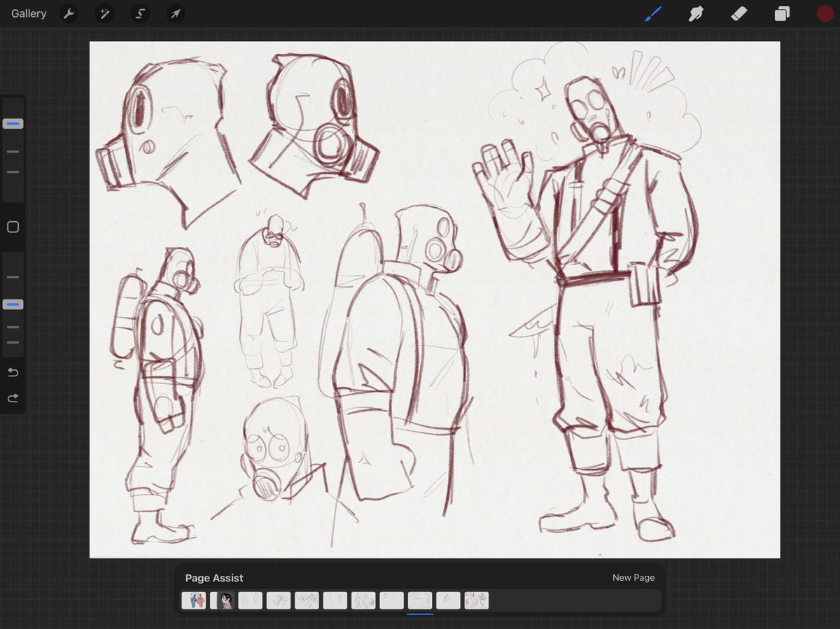Select the currently underlined page thumbnail
Image resolution: width=840 pixels, height=629 pixels.
420,600
